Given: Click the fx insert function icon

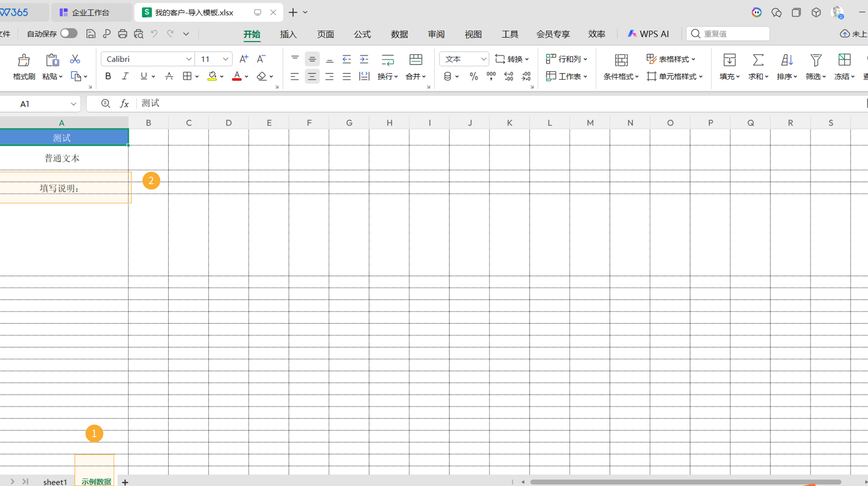Looking at the screenshot, I should 124,103.
